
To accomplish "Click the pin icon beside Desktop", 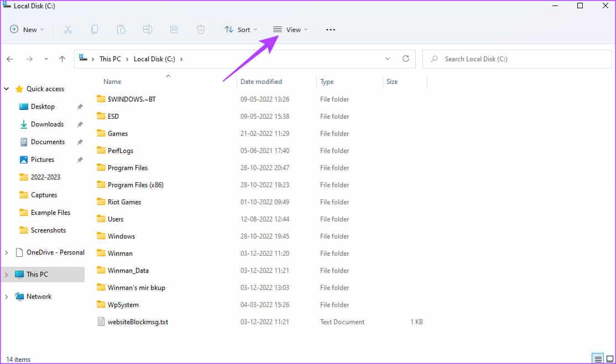I will click(80, 107).
